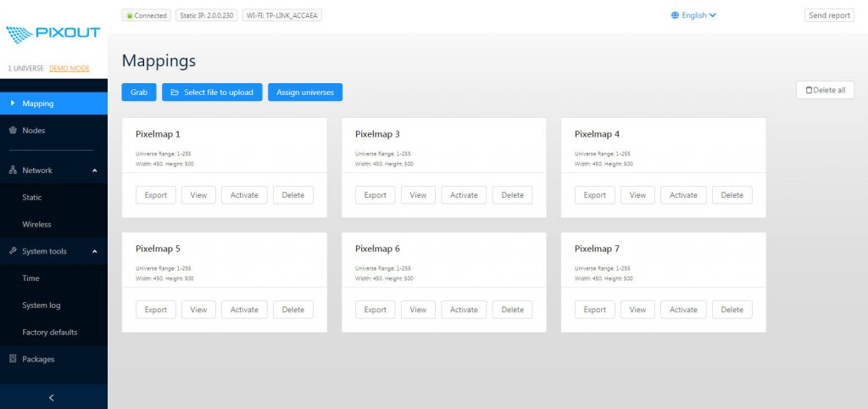The height and width of the screenshot is (409, 868).
Task: Click the Pixelmap 3 title text
Action: 377,134
